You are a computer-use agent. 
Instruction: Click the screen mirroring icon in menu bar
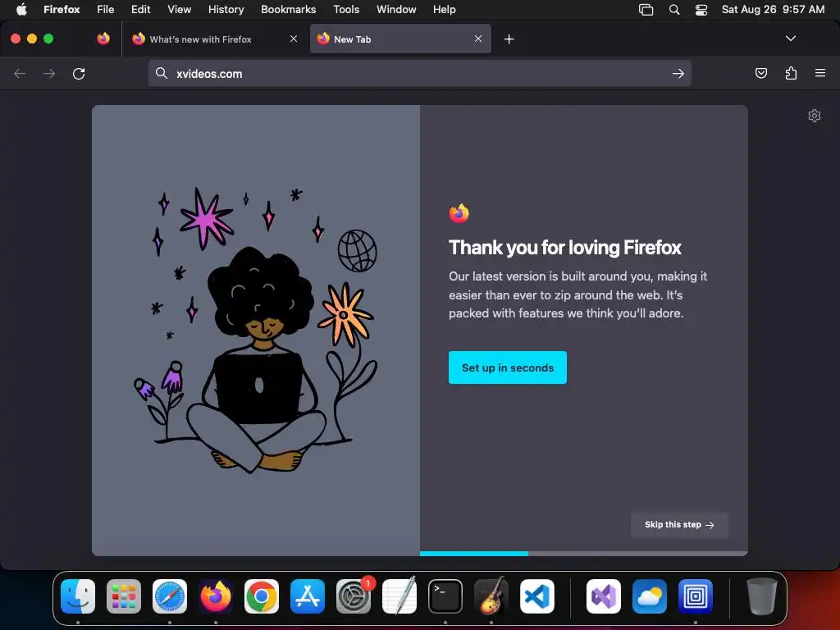tap(646, 10)
